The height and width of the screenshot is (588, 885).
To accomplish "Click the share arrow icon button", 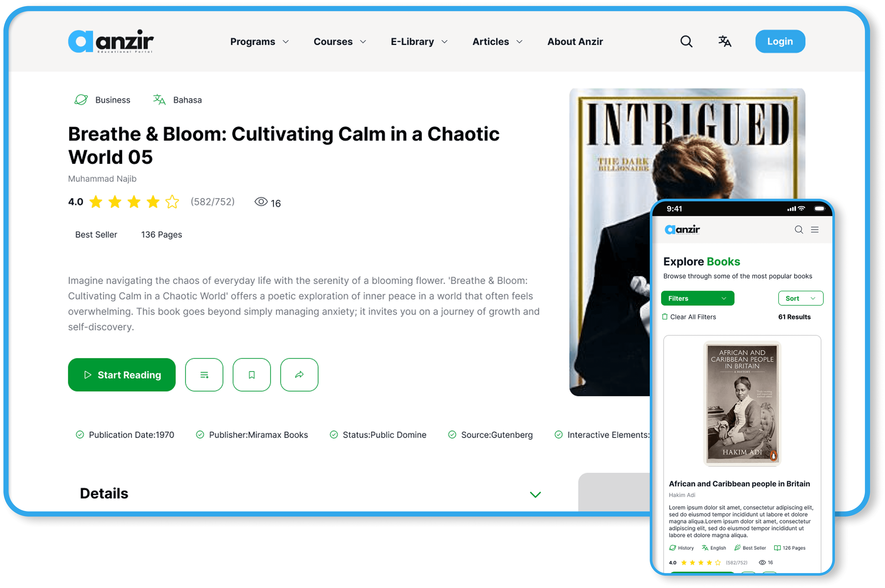I will (x=299, y=375).
